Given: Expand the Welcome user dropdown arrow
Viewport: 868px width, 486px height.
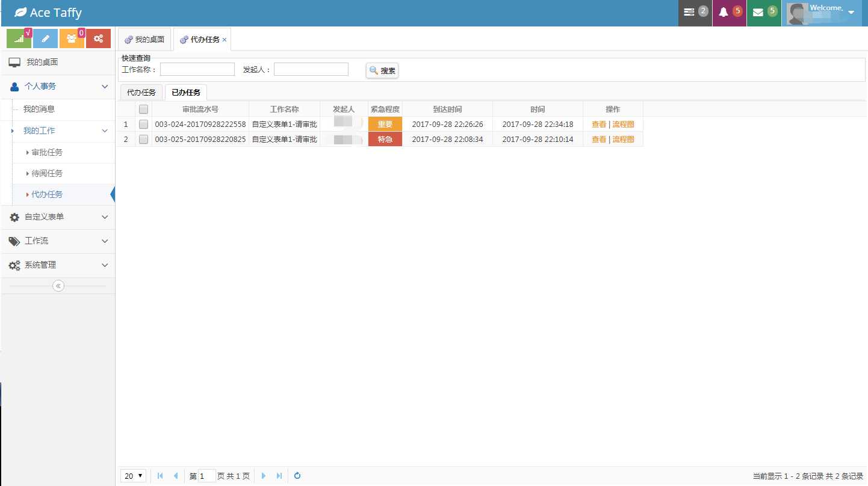Looking at the screenshot, I should [851, 13].
